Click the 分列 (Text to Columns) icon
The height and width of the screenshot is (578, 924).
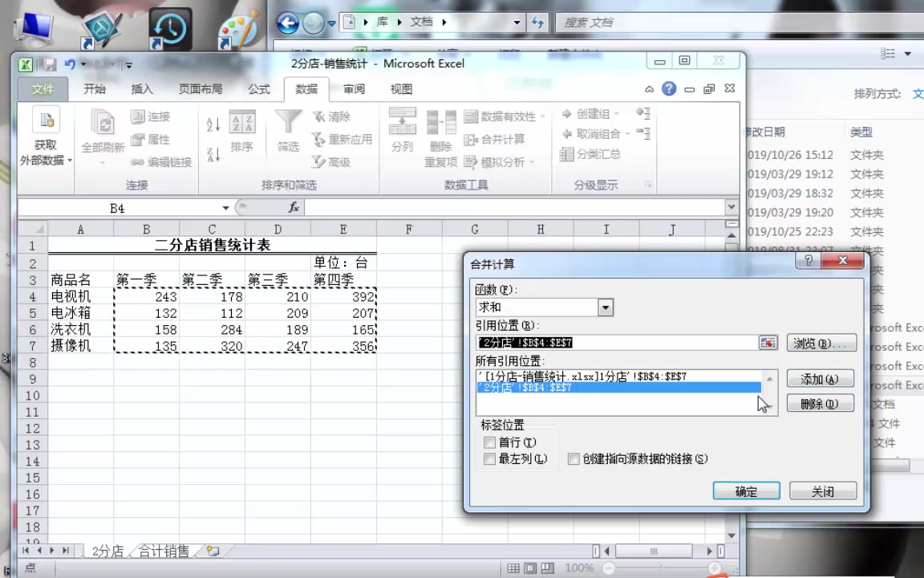(401, 131)
